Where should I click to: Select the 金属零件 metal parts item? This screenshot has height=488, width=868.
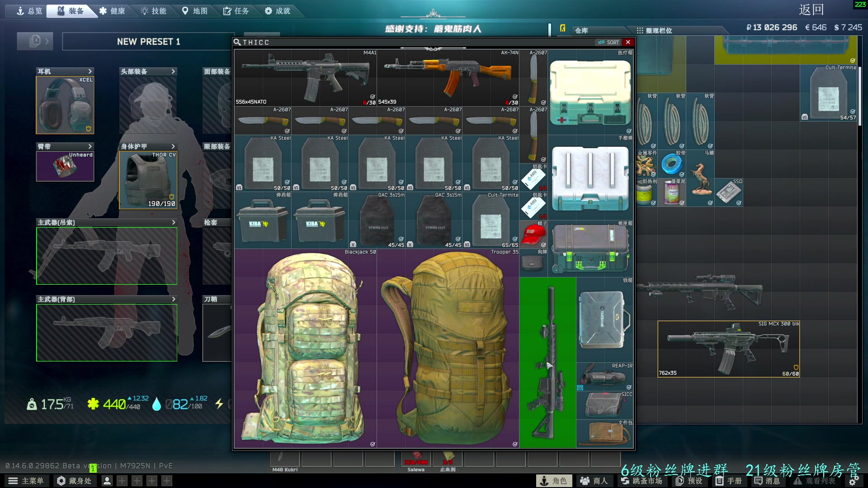tap(647, 164)
